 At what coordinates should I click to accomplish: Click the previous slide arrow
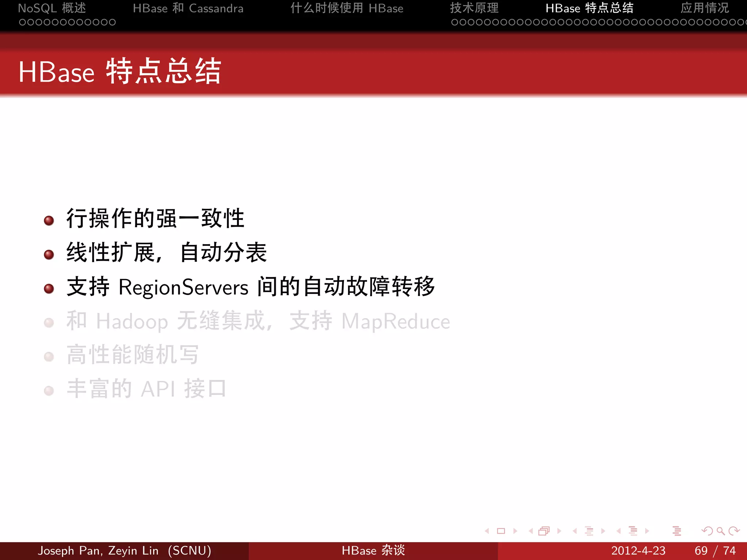click(487, 531)
